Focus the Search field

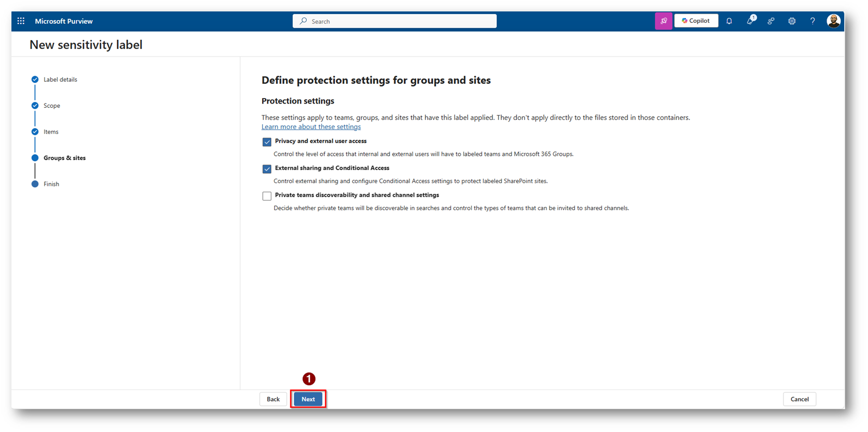[394, 21]
